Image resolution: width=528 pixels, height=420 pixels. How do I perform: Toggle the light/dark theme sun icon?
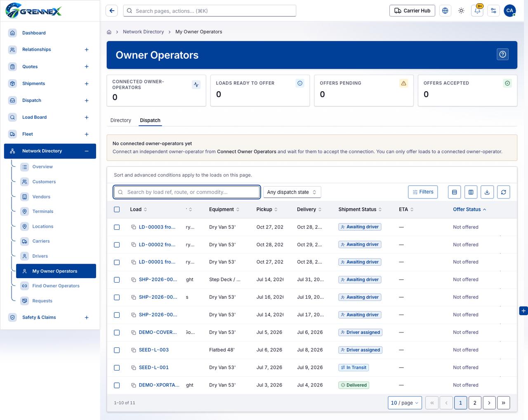click(461, 11)
